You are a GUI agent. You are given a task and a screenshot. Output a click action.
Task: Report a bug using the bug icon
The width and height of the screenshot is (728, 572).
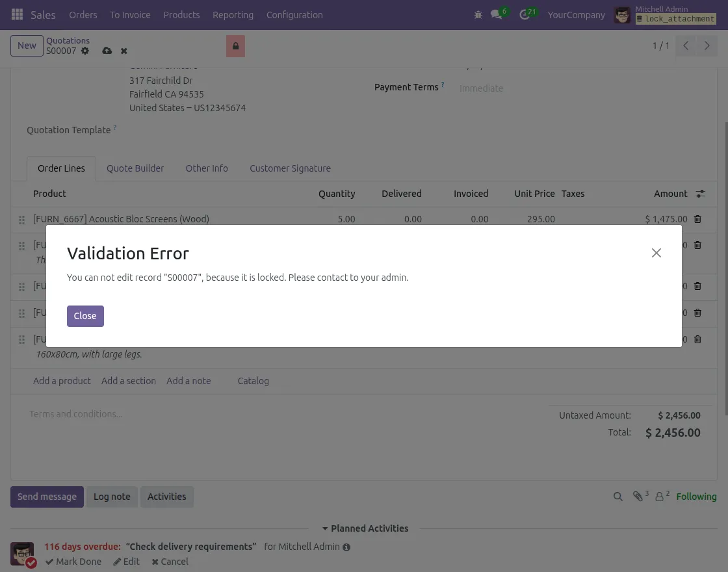(478, 14)
